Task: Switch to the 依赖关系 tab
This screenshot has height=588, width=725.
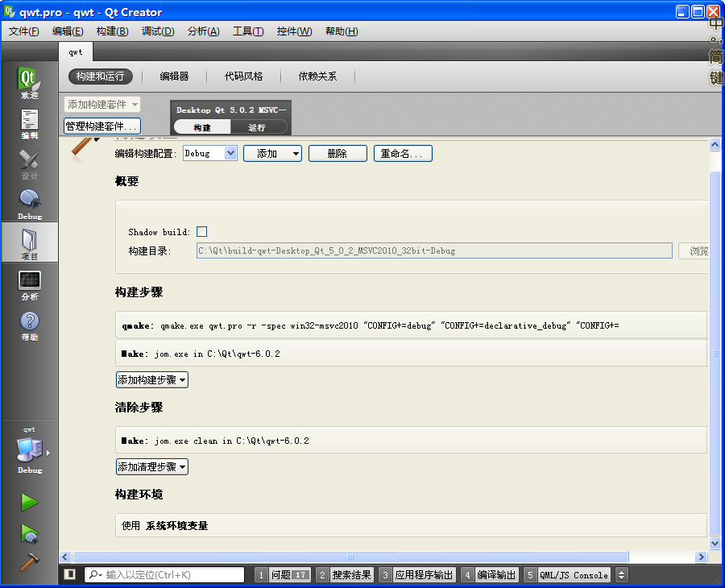Action: [x=317, y=77]
